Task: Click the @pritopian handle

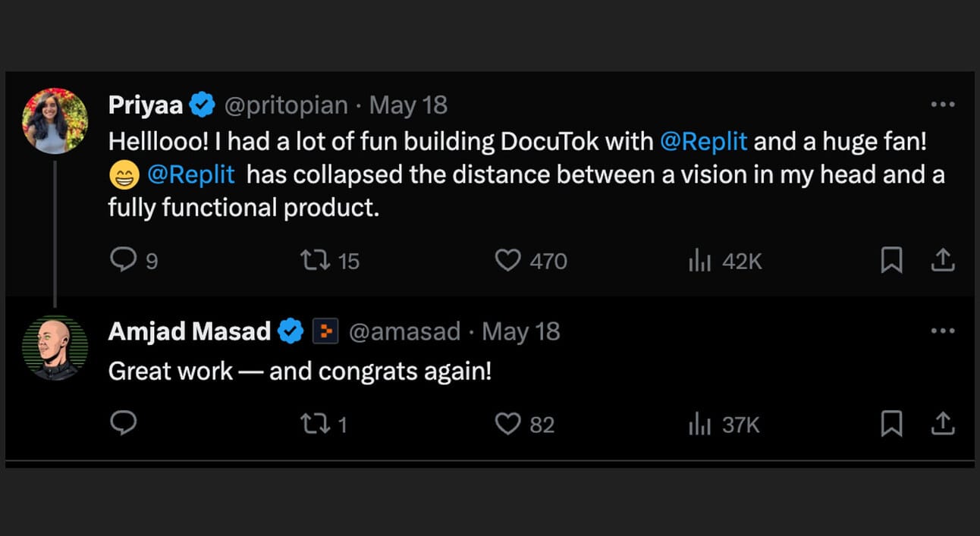Action: pos(286,105)
